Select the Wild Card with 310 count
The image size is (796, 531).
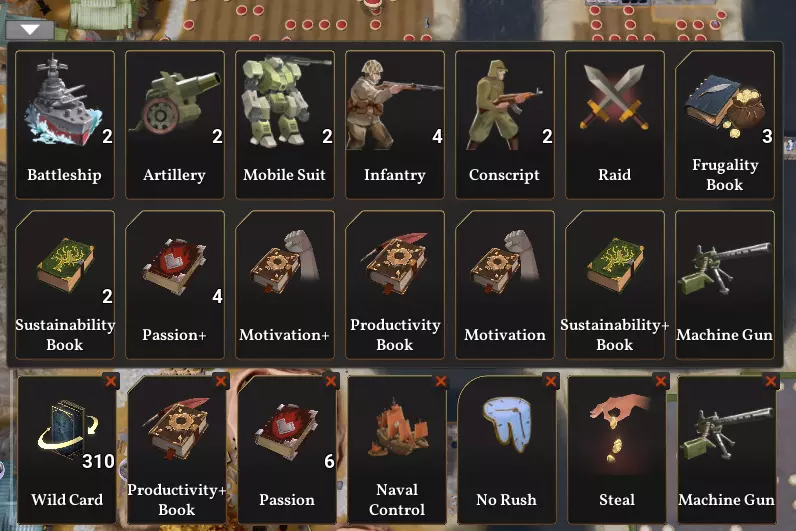pos(67,450)
